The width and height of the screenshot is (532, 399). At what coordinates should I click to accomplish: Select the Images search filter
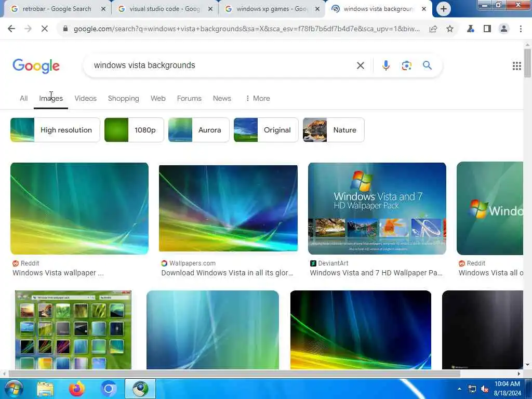pos(51,98)
